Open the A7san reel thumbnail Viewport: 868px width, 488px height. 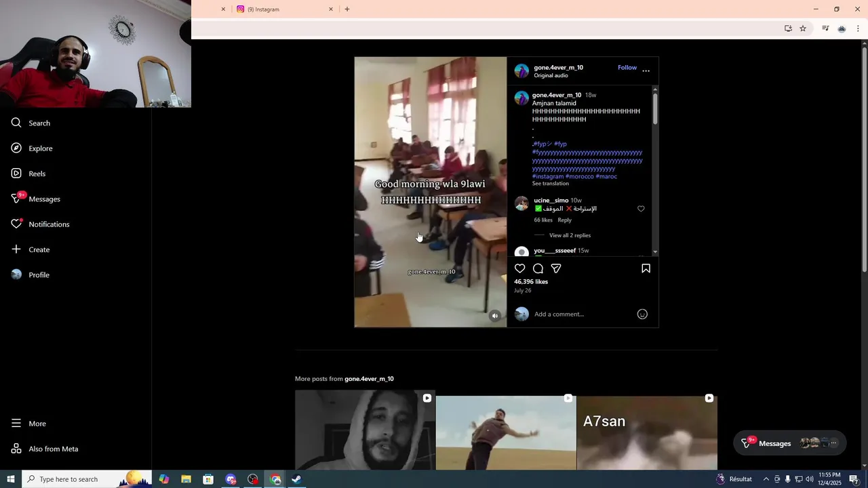(647, 432)
